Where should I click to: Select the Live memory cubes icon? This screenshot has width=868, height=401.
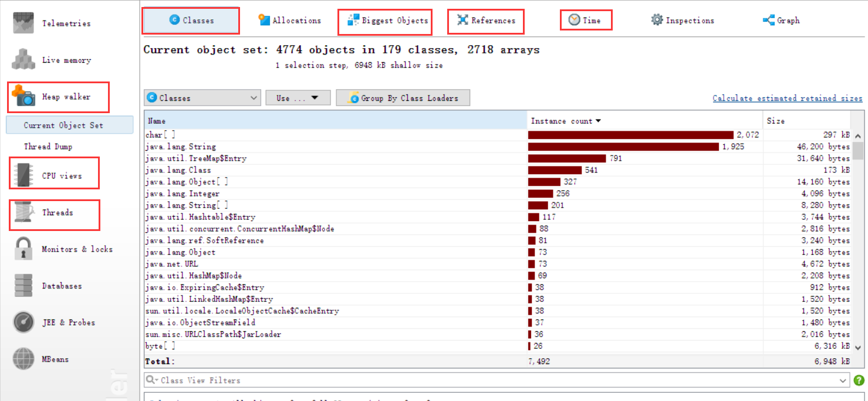[x=24, y=60]
